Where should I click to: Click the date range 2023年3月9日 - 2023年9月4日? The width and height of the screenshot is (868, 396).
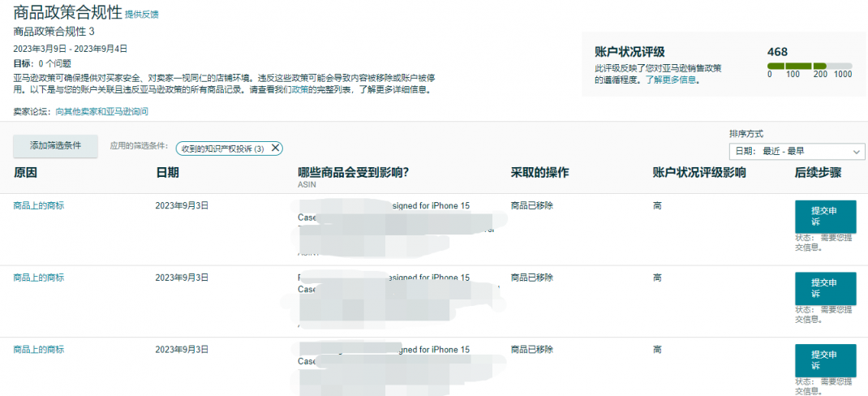coord(71,49)
